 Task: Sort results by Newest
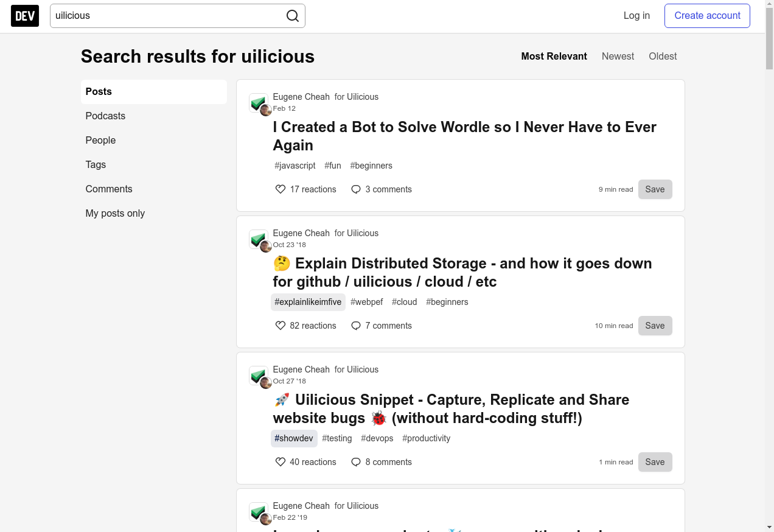[x=618, y=56]
